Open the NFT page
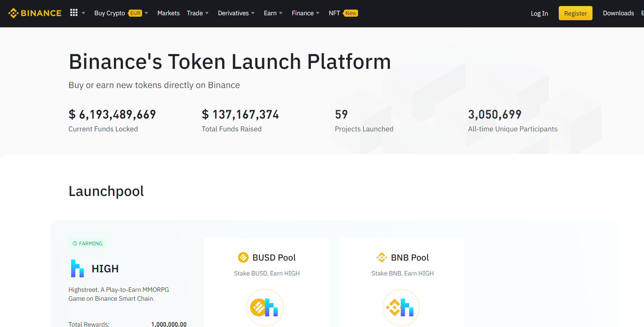Image resolution: width=644 pixels, height=327 pixels. [334, 13]
